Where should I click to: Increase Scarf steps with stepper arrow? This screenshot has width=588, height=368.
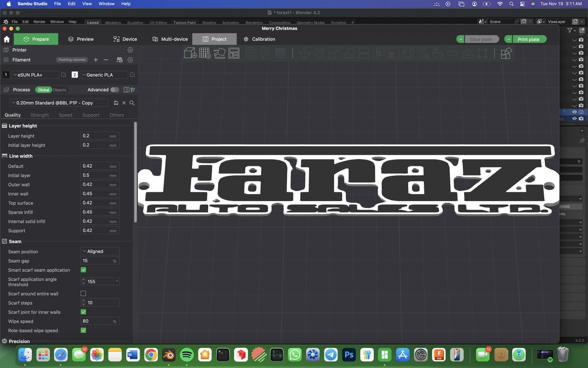click(83, 301)
